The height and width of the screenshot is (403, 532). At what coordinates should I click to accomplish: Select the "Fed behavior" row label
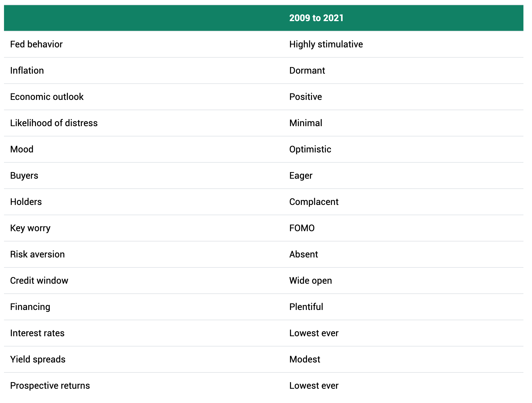coord(36,44)
